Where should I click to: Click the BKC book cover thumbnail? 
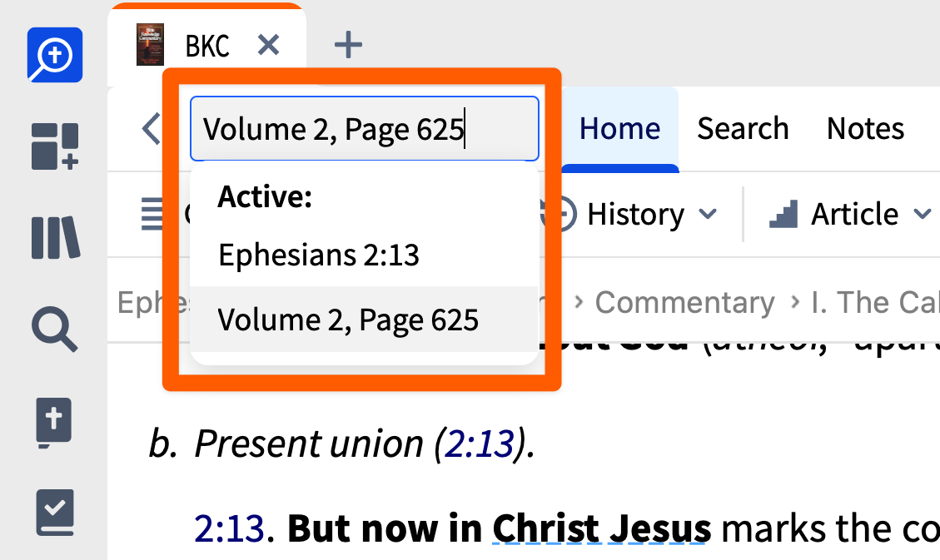(x=150, y=44)
